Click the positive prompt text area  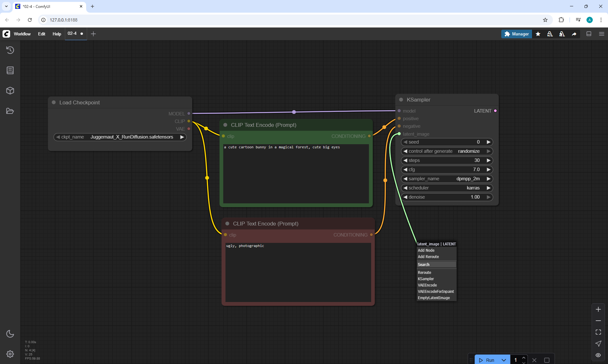click(x=296, y=173)
